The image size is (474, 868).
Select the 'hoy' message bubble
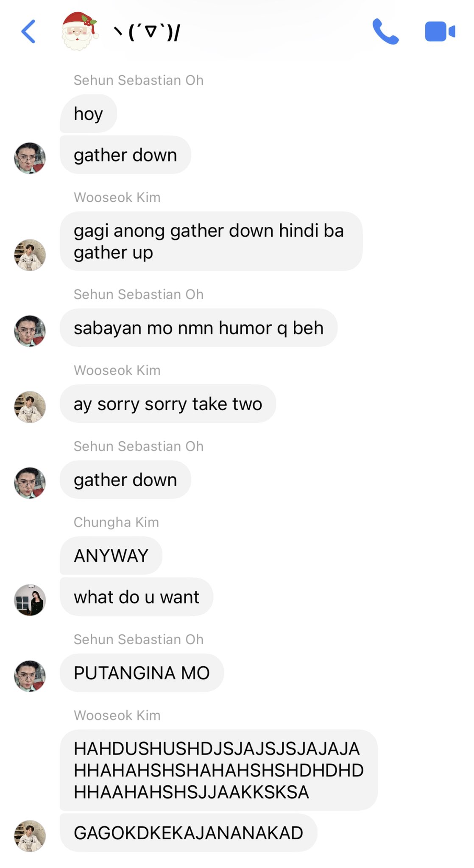coord(88,114)
